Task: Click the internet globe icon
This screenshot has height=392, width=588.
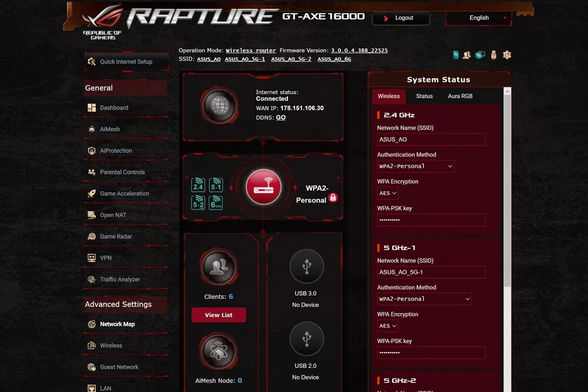Action: click(220, 106)
